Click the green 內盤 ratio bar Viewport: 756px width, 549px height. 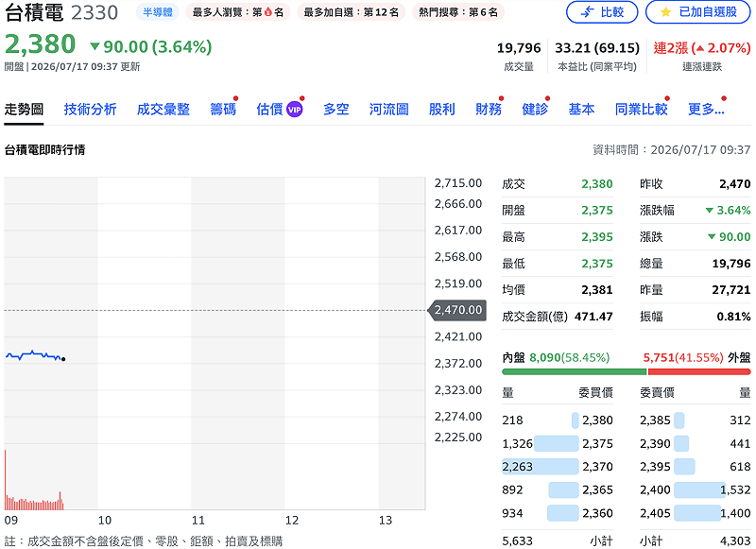574,371
